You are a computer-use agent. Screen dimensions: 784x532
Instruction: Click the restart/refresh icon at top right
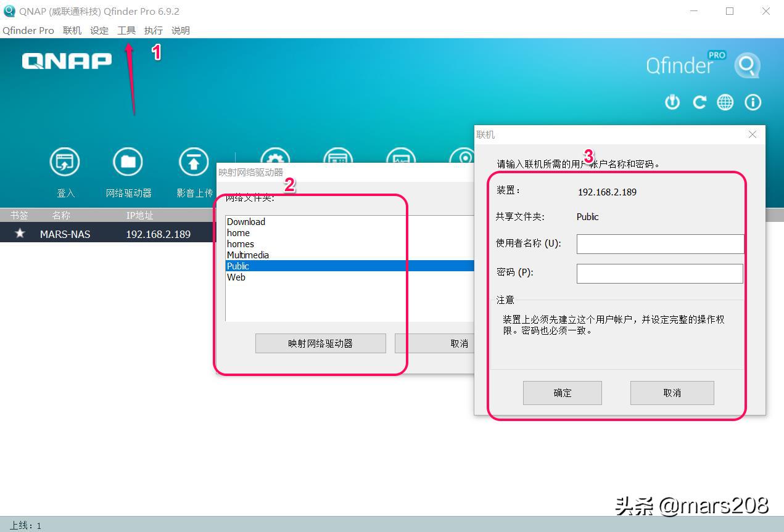point(699,102)
